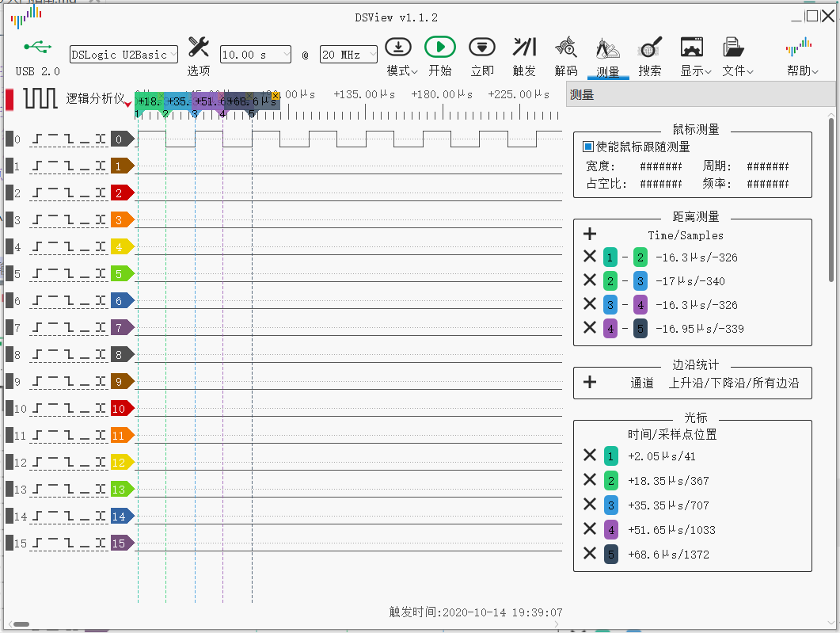Open the 10.00 s duration dropdown

tap(256, 54)
